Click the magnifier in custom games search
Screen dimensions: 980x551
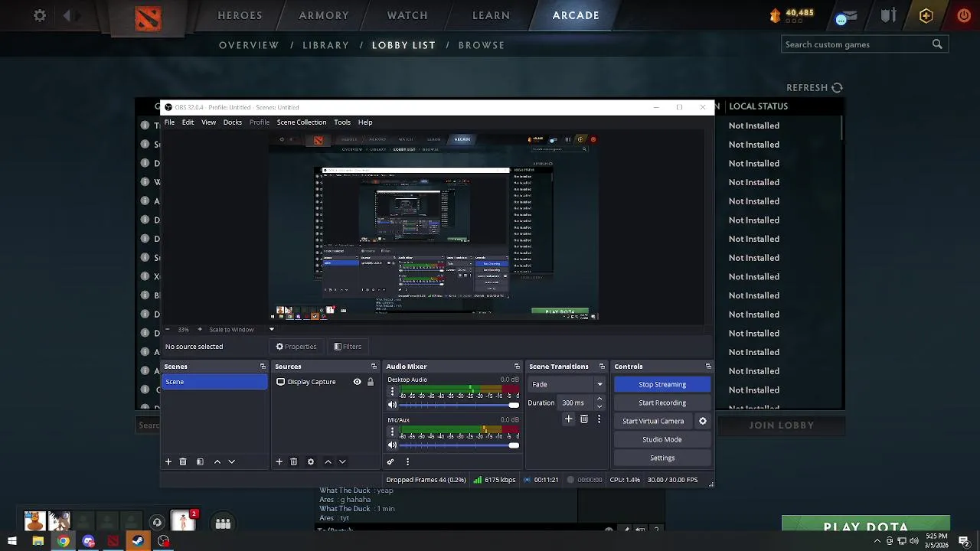(937, 44)
